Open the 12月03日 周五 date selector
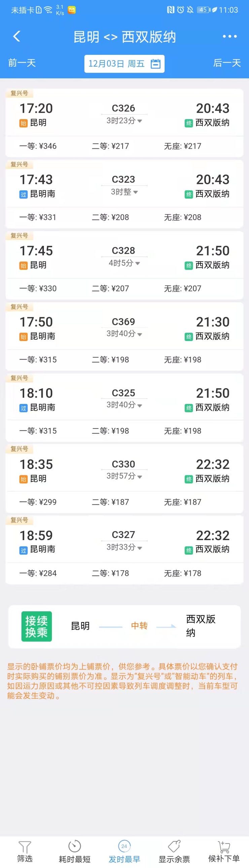Viewport: 249px width, 868px height. pyautogui.click(x=116, y=64)
